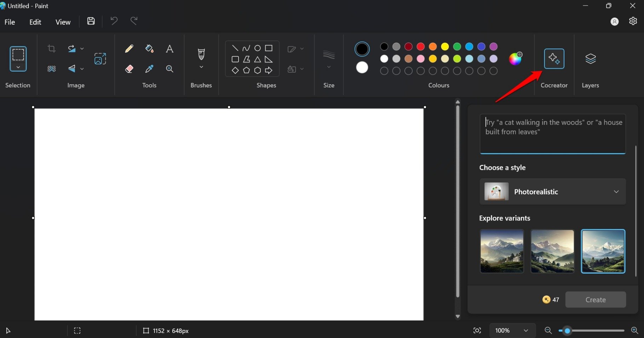Select the Magnifier tool
This screenshot has height=338, width=644.
(169, 69)
